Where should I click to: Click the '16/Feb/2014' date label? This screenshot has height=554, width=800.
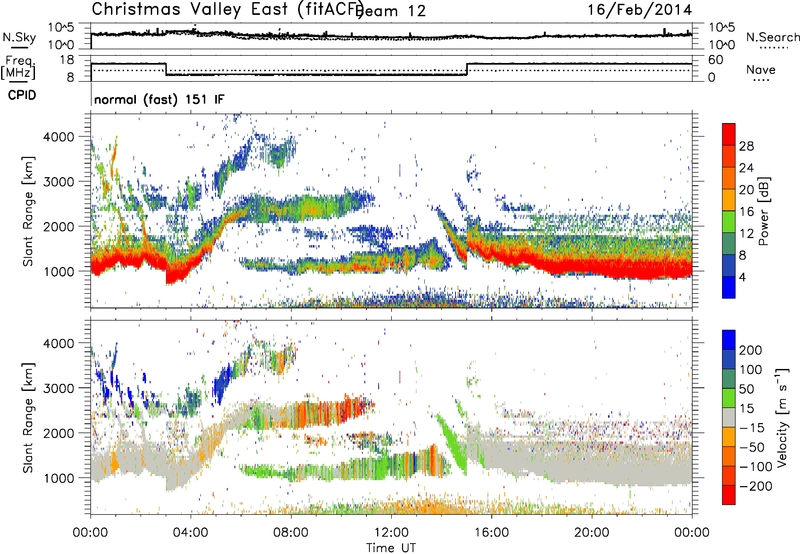coord(640,10)
